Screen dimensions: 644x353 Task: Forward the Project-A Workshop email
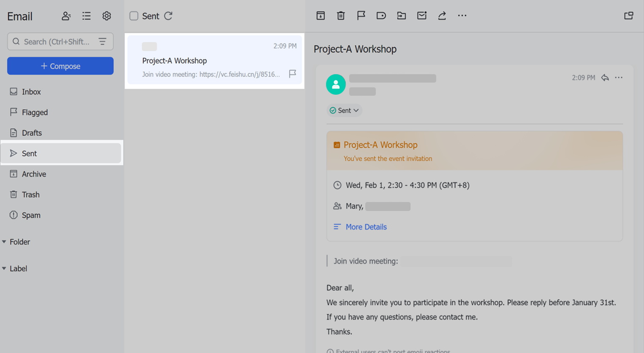point(442,16)
